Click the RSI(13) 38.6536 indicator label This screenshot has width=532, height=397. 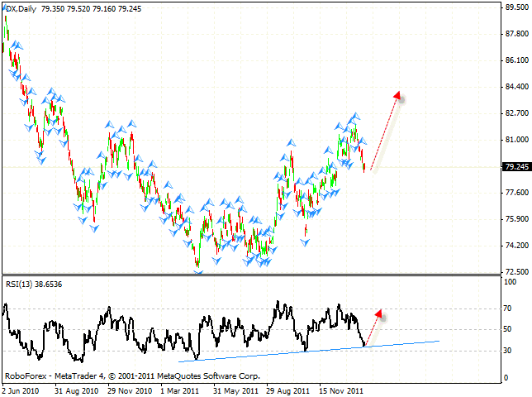33,283
